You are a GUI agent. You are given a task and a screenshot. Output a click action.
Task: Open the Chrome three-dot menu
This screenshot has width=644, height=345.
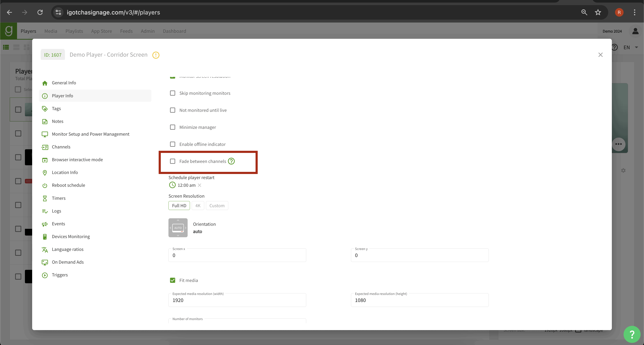tap(634, 12)
